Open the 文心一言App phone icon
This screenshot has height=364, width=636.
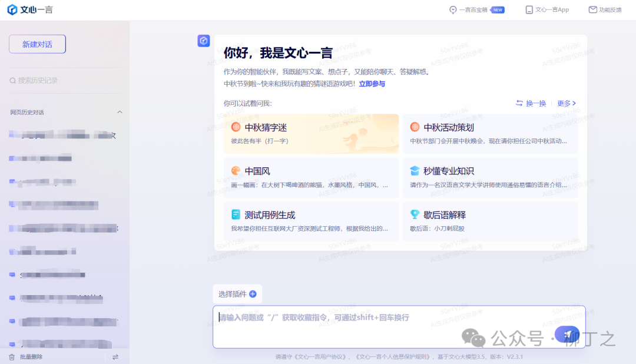point(529,10)
